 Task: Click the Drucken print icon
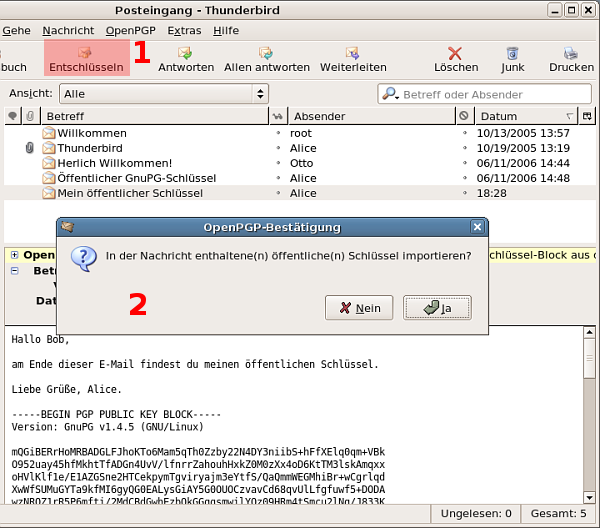[571, 53]
